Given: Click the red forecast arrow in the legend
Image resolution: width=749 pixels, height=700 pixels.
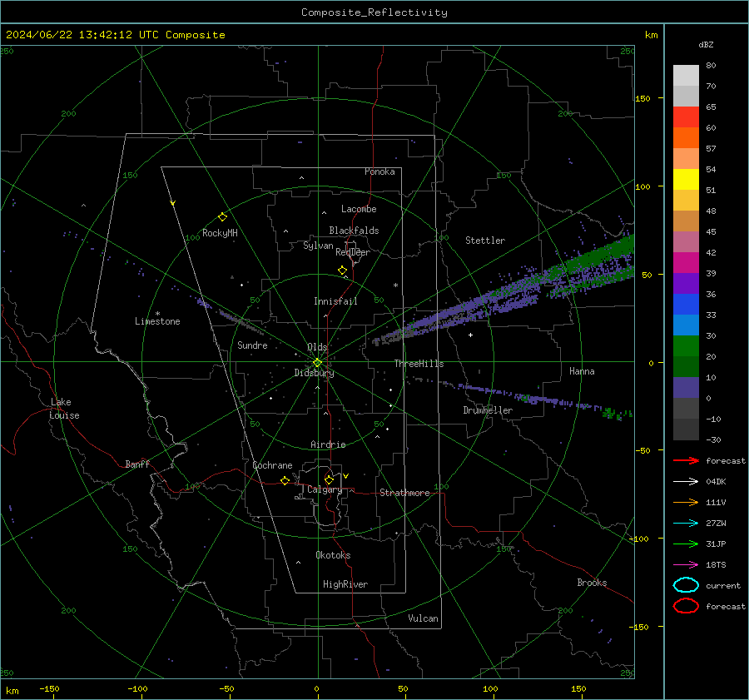Looking at the screenshot, I should tap(686, 460).
